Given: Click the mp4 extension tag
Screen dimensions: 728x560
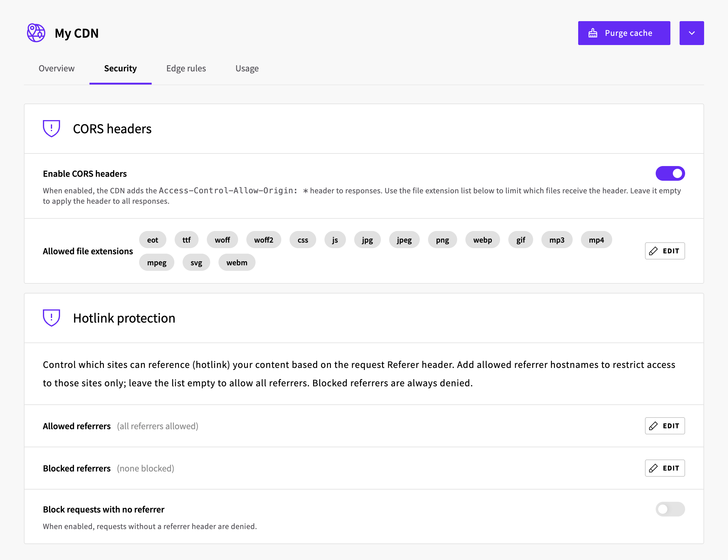Looking at the screenshot, I should click(x=596, y=240).
